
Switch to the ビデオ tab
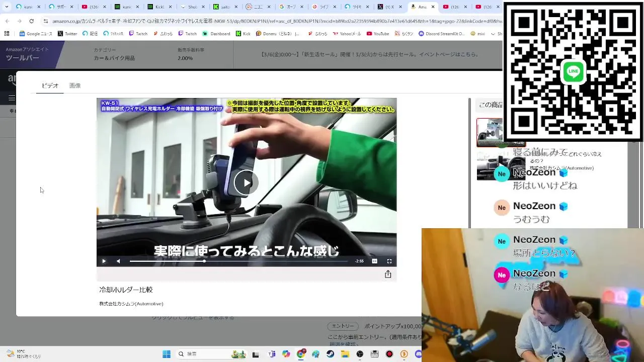pyautogui.click(x=50, y=85)
